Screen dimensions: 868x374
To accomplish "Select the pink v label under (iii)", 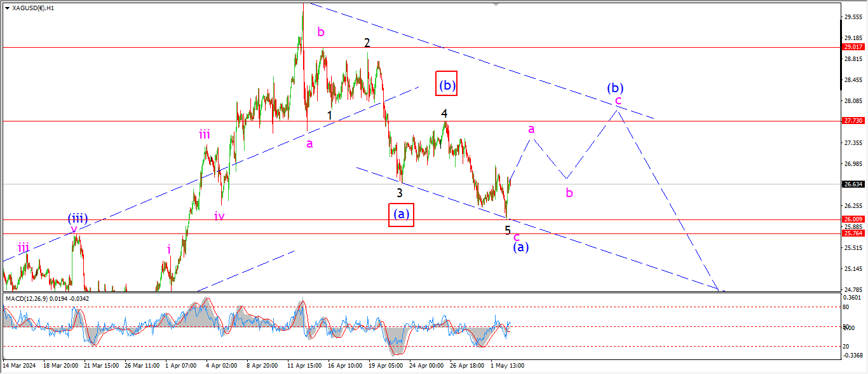I will (74, 230).
